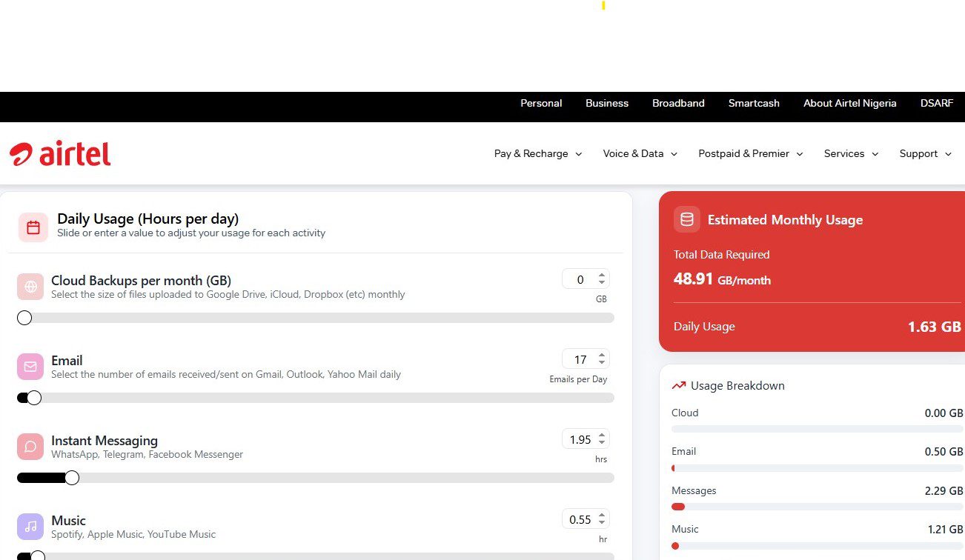Click the Email usage progress bar

tap(818, 468)
